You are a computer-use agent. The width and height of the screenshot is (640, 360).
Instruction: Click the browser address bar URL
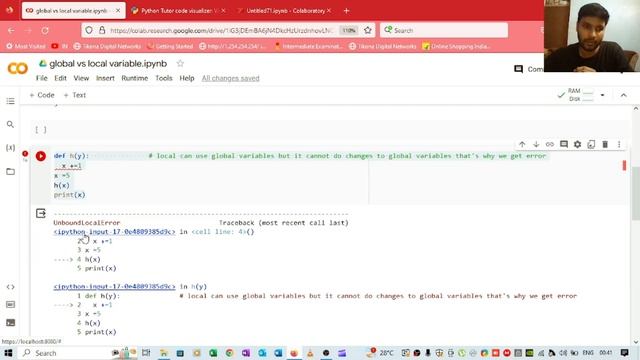(x=222, y=31)
